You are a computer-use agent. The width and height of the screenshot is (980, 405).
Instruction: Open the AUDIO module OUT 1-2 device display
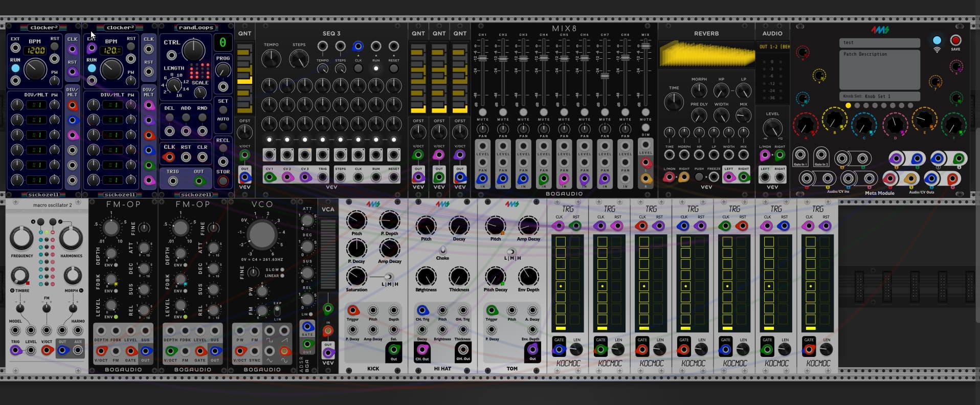772,47
